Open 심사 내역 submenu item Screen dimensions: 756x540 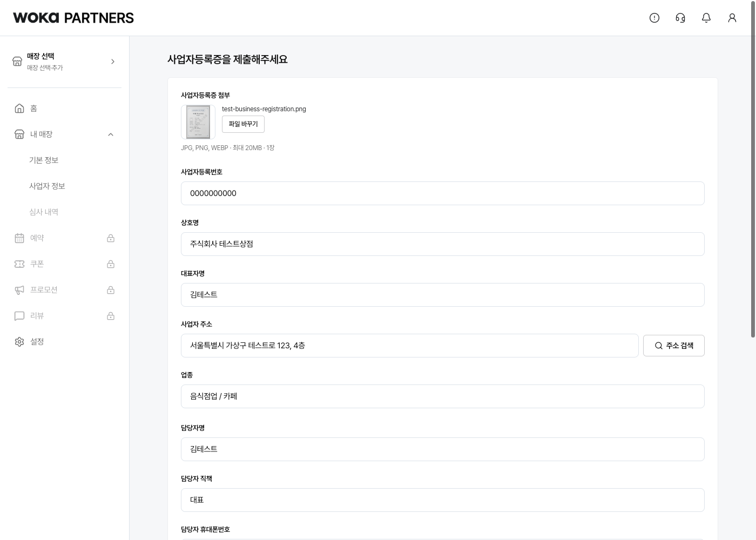click(x=44, y=212)
